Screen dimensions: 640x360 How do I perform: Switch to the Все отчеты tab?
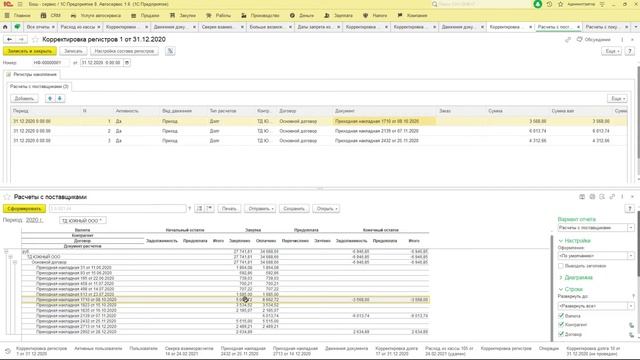point(40,27)
